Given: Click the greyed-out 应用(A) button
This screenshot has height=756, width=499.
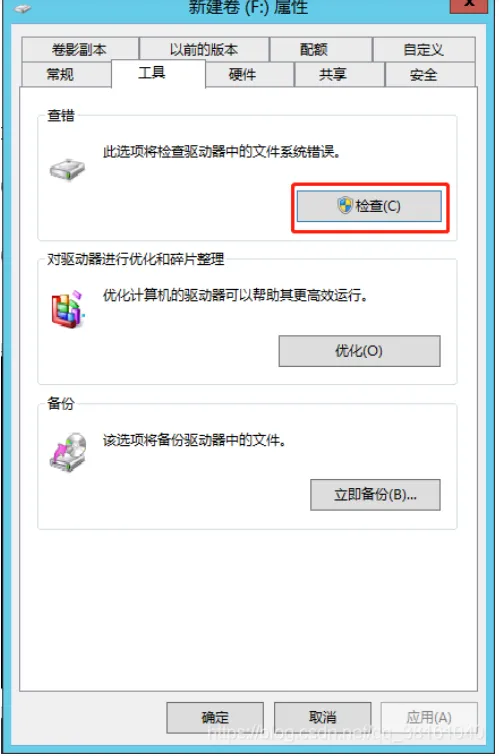Looking at the screenshot, I should pyautogui.click(x=429, y=717).
